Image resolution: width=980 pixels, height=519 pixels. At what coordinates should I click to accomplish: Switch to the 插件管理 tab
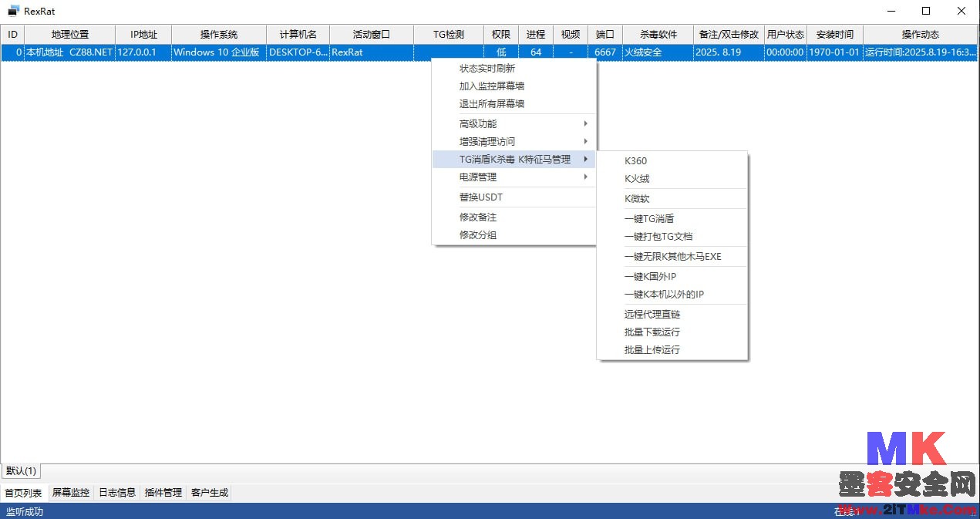pyautogui.click(x=163, y=493)
